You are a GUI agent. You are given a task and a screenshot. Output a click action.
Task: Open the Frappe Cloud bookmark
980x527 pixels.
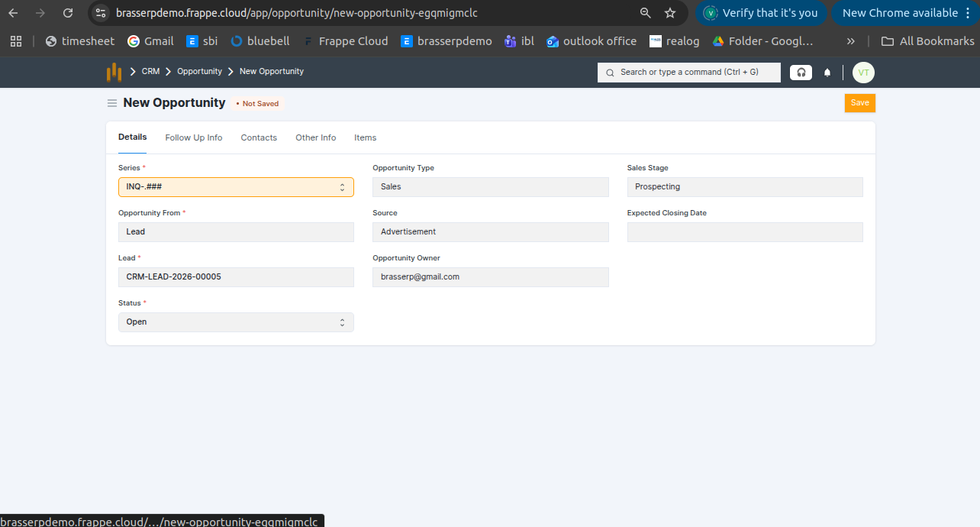click(346, 41)
